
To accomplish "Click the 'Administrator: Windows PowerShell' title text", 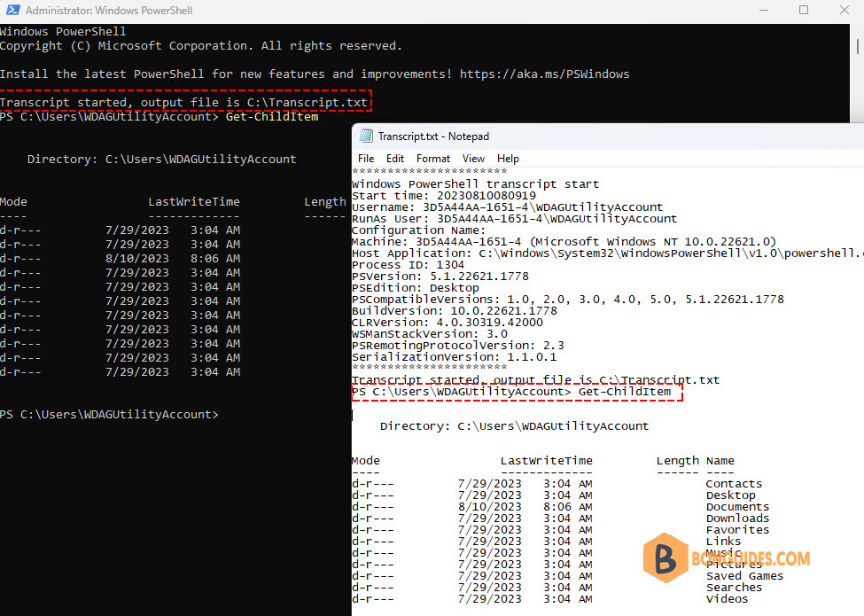I will pos(109,11).
